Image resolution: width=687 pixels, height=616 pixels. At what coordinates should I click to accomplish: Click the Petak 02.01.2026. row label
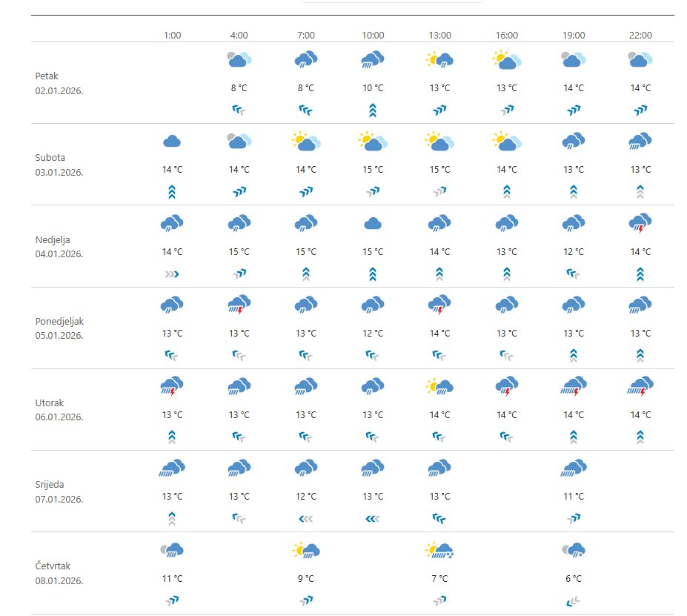point(59,83)
